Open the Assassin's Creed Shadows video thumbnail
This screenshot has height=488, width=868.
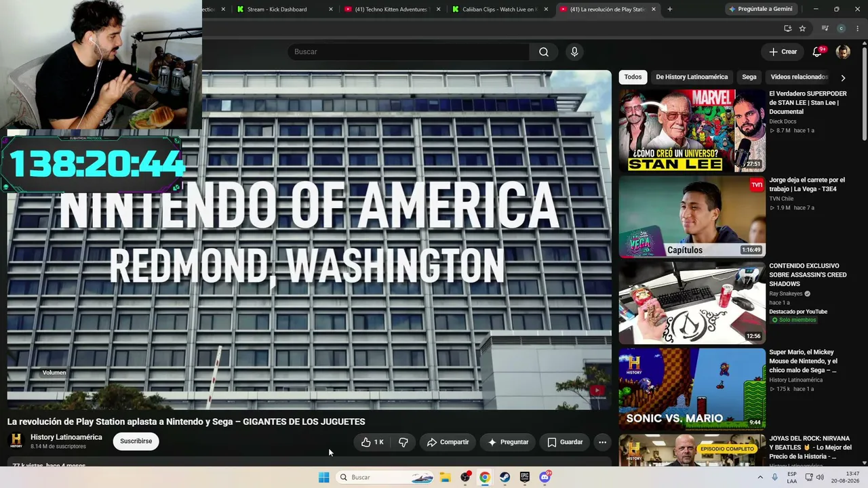pos(692,303)
